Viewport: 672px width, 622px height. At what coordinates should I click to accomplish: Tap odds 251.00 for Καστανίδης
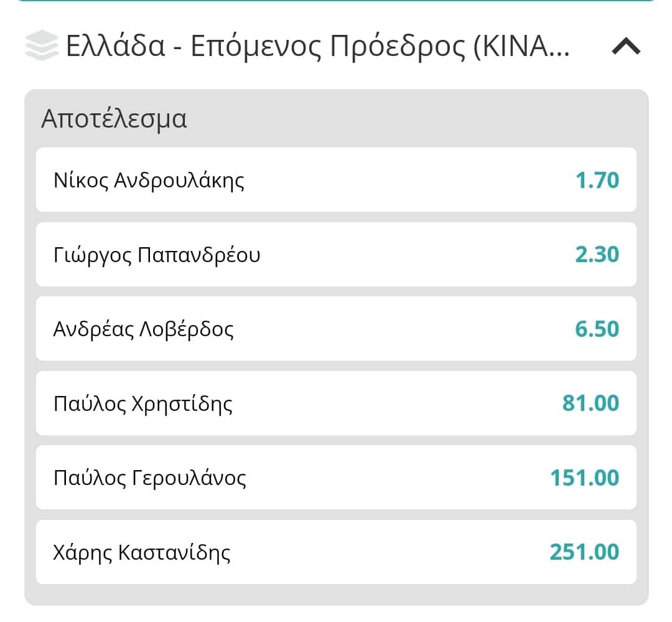tap(584, 552)
